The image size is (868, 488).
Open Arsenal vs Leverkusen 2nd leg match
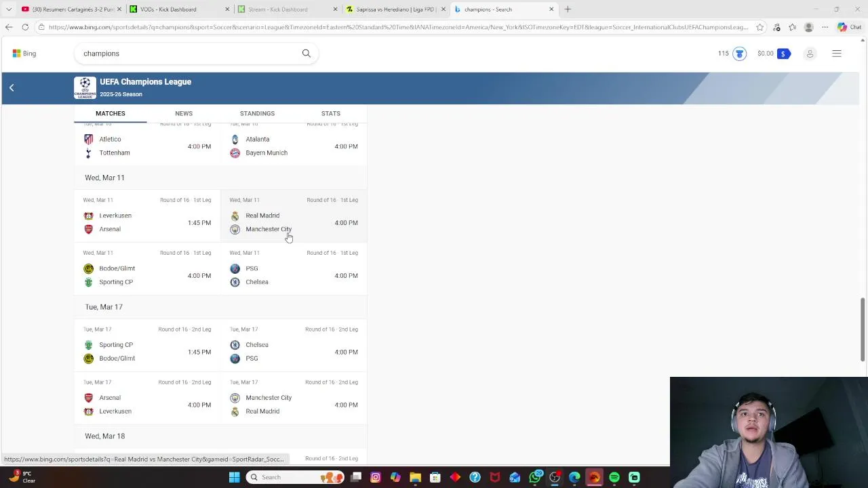click(x=147, y=398)
